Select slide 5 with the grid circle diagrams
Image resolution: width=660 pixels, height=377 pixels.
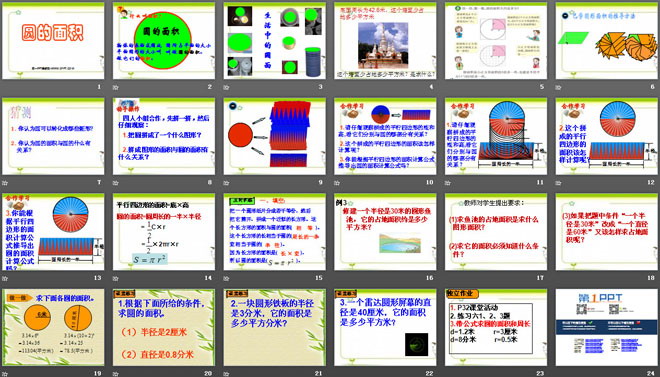tap(496, 40)
